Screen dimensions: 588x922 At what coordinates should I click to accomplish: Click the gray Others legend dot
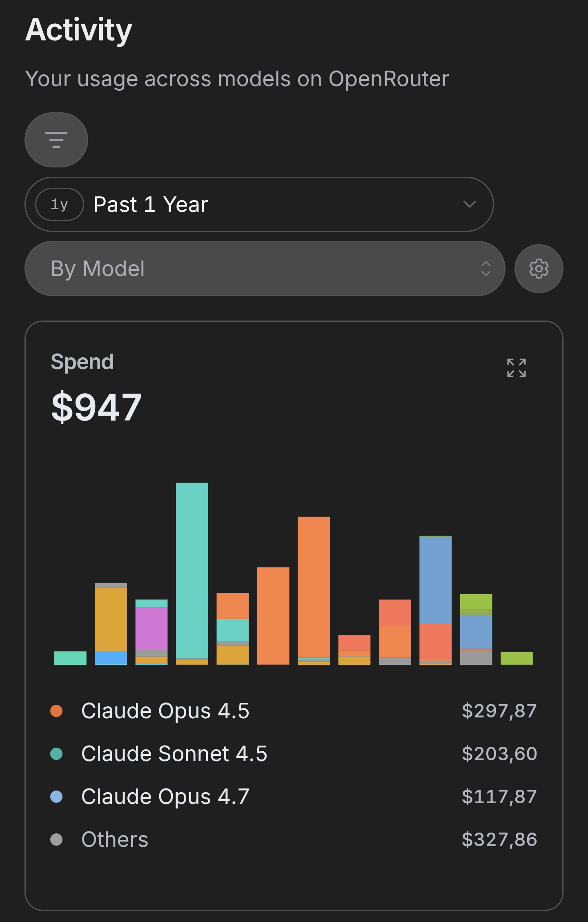click(56, 840)
